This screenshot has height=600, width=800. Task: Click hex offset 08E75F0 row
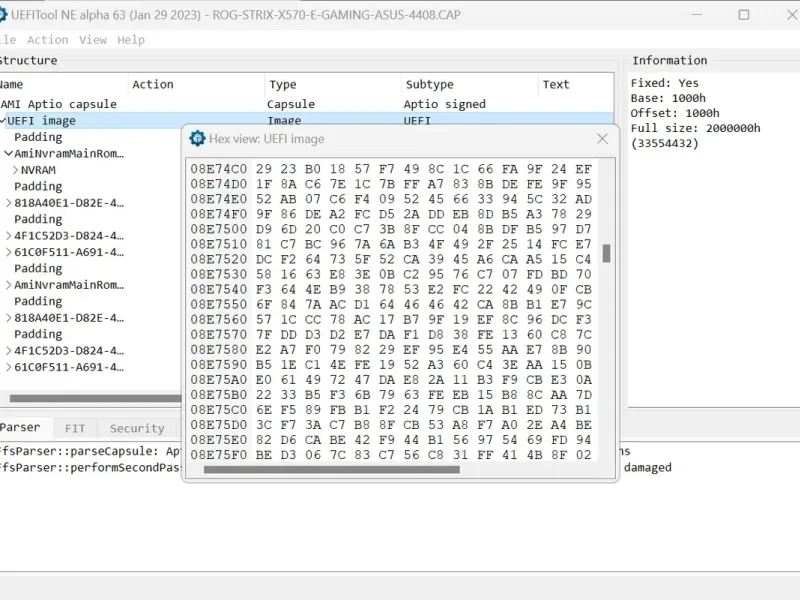[391, 455]
